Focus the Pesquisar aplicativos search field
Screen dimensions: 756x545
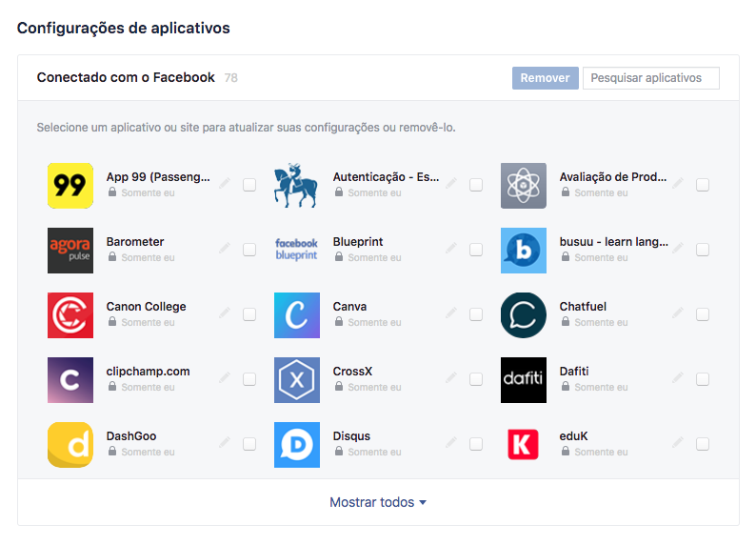pos(651,78)
